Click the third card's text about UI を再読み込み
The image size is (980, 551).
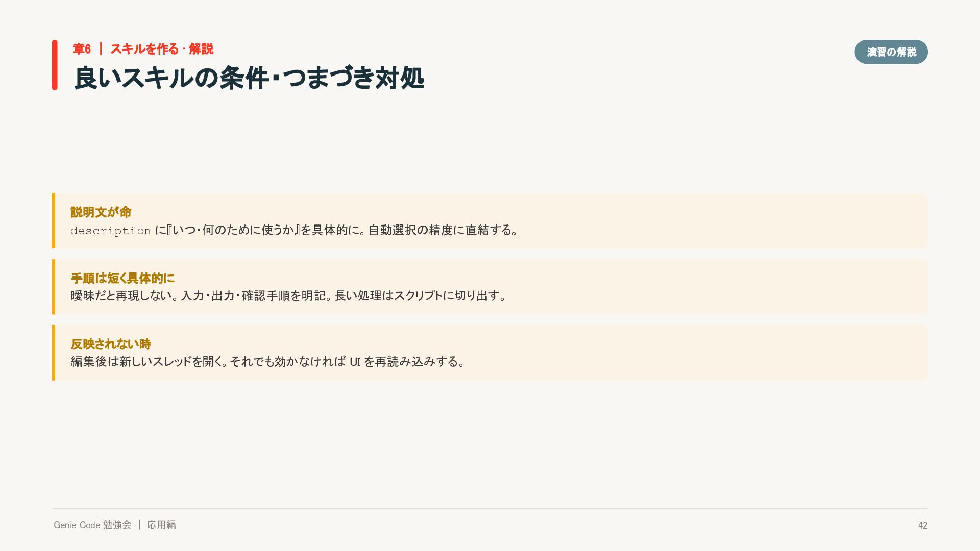268,362
